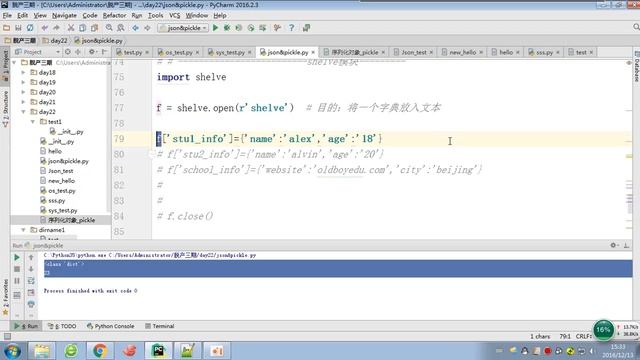Collapse the test1 folder
Image resolution: width=640 pixels, height=360 pixels.
pos(33,122)
